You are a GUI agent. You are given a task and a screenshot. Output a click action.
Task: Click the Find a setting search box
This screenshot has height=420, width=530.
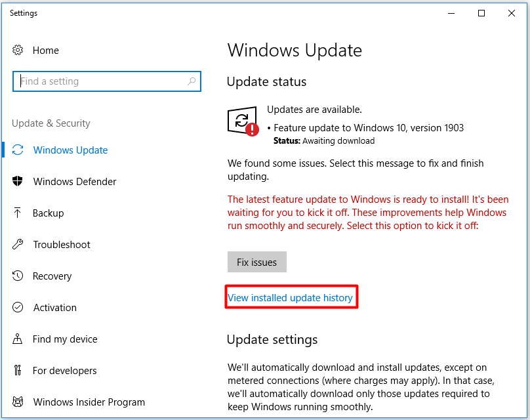pos(107,81)
